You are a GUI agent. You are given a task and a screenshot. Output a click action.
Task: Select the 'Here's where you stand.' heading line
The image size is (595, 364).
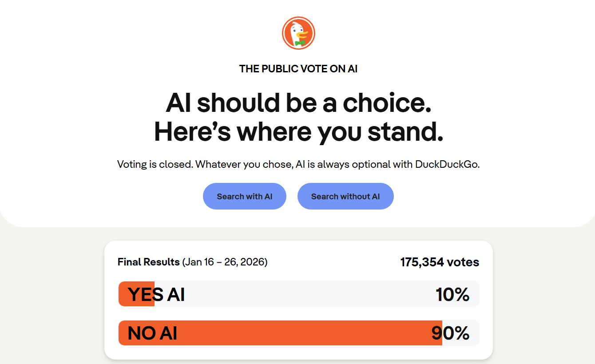click(298, 132)
